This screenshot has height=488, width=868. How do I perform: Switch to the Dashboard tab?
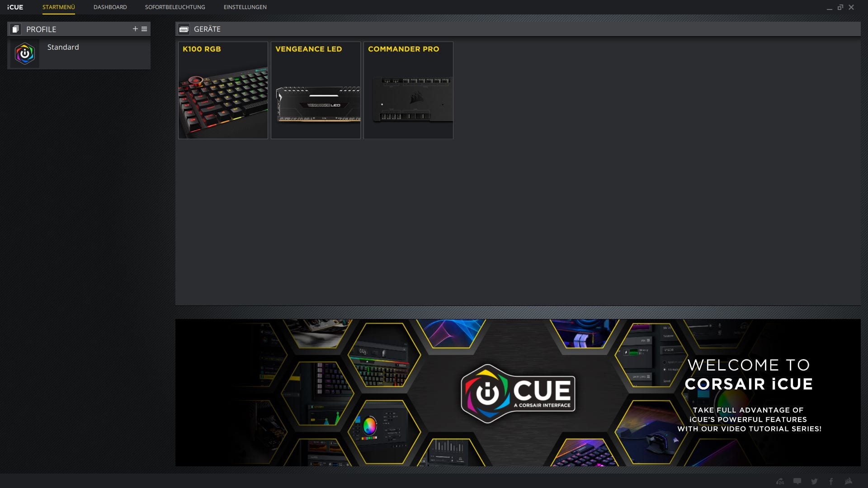click(110, 7)
